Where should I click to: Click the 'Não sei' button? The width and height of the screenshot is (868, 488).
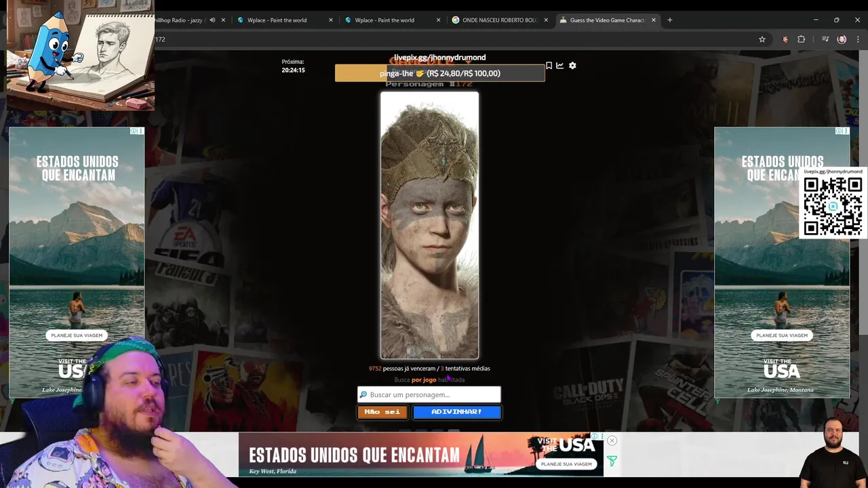(382, 411)
